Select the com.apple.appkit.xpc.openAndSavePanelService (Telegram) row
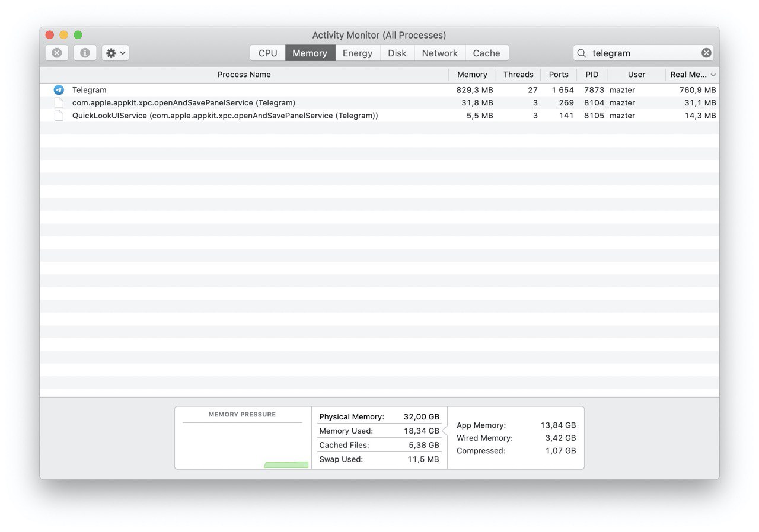Screen dimensions: 759x532 [x=379, y=102]
